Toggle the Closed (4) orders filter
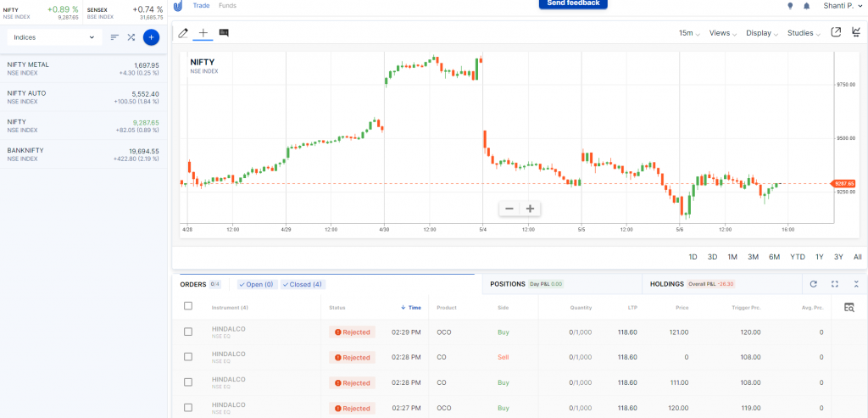The image size is (868, 418). point(303,285)
